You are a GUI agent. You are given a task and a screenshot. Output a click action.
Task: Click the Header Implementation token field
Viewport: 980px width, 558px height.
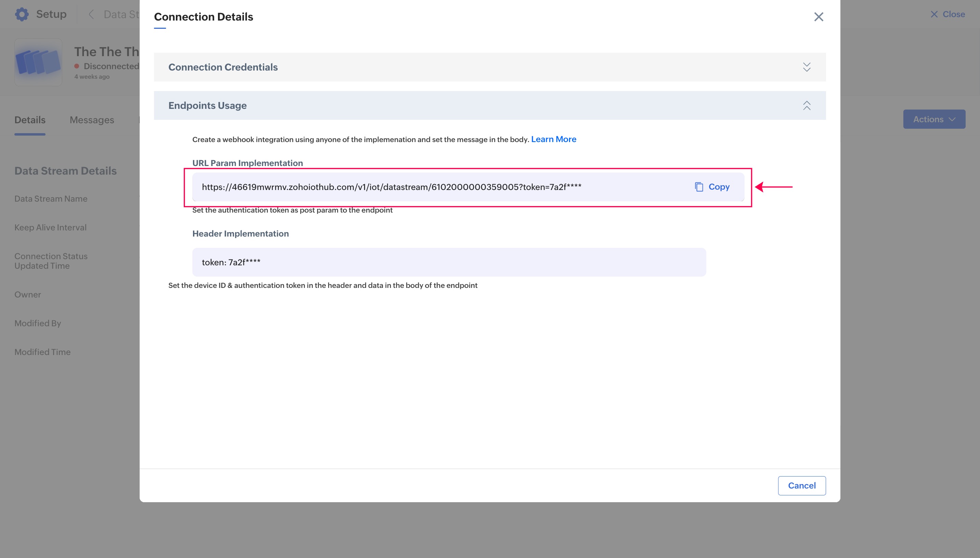449,262
